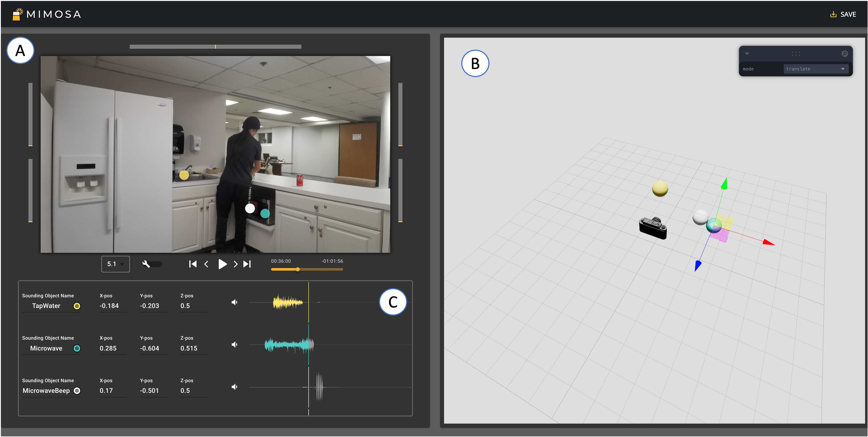Click the video progress slider handle
The width and height of the screenshot is (868, 437).
pyautogui.click(x=298, y=269)
